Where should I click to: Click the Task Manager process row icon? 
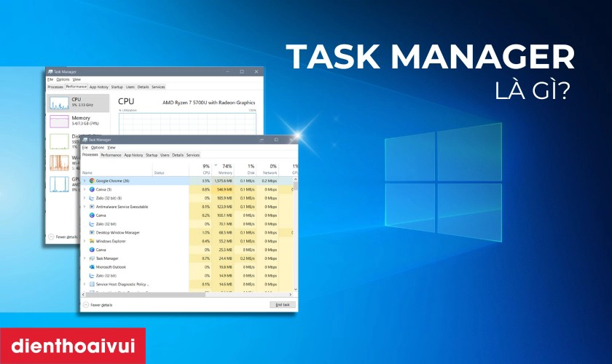click(x=92, y=258)
